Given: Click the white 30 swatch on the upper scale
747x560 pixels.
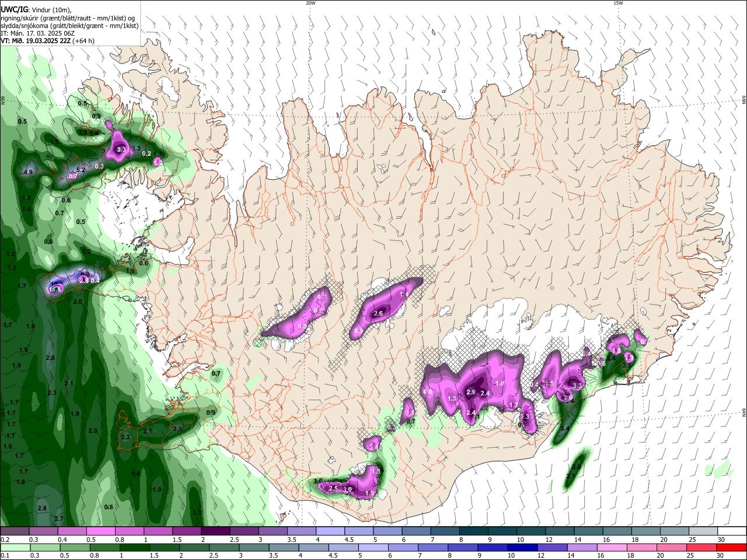Looking at the screenshot, I should tap(732, 531).
